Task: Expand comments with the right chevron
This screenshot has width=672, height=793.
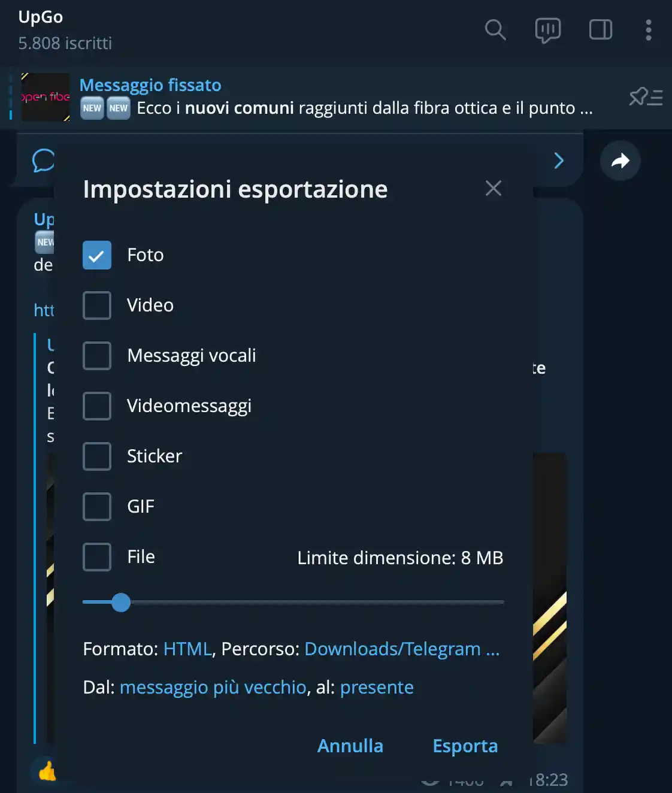Action: tap(559, 161)
